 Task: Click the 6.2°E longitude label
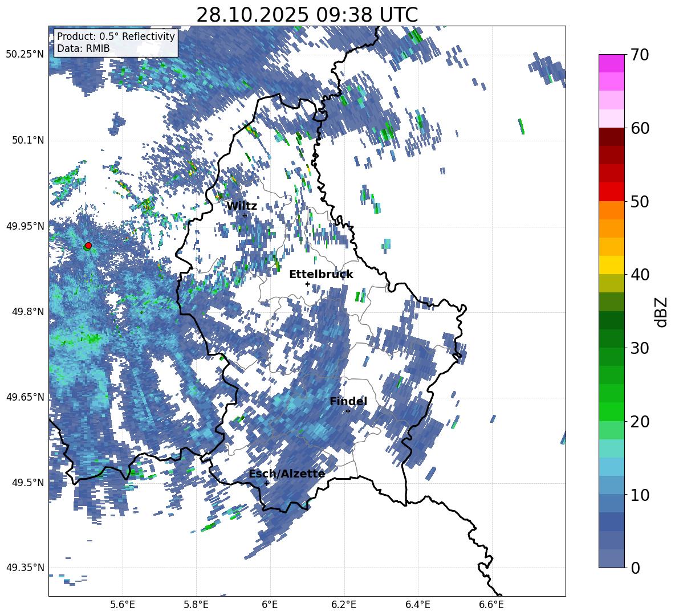pos(344,605)
